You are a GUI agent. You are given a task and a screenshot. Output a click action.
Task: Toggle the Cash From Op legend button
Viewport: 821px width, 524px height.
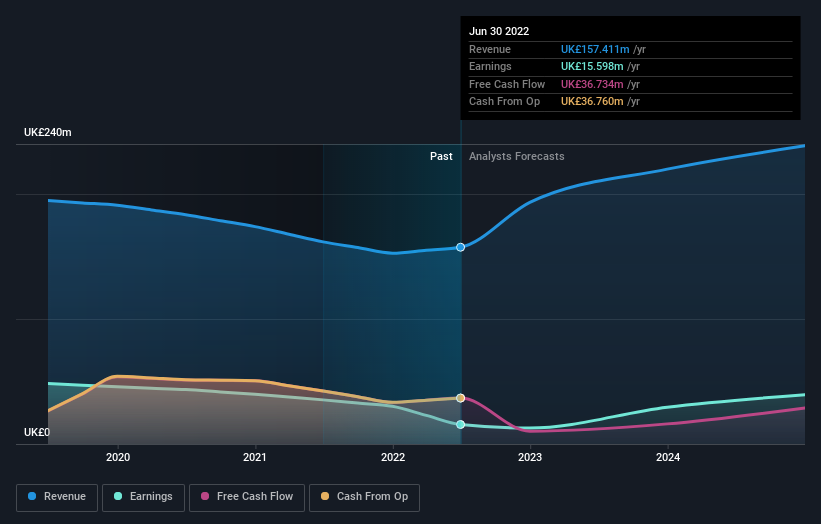364,497
